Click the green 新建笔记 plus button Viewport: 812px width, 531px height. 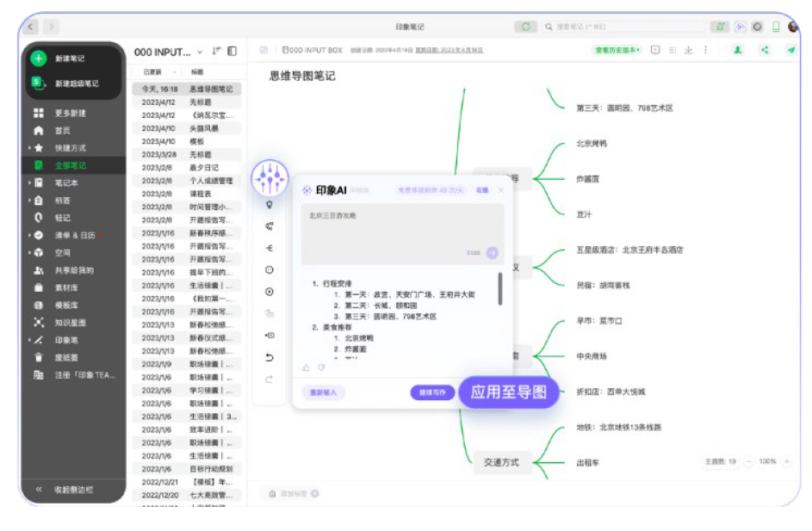39,59
